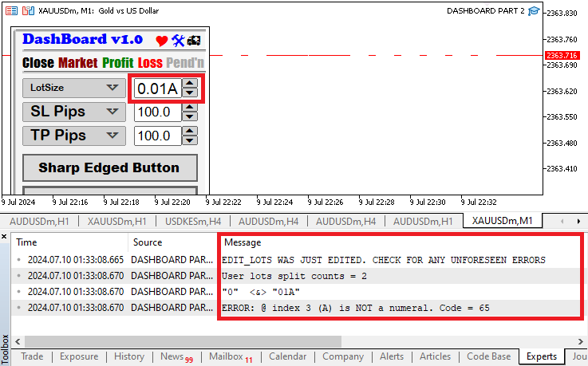Click the Profit label in the dashboard
The width and height of the screenshot is (588, 366).
118,62
